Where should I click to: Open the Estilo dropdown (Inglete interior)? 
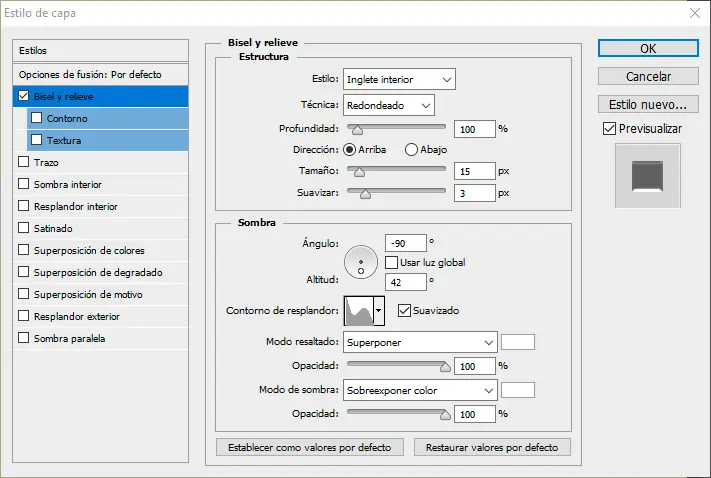coord(399,79)
